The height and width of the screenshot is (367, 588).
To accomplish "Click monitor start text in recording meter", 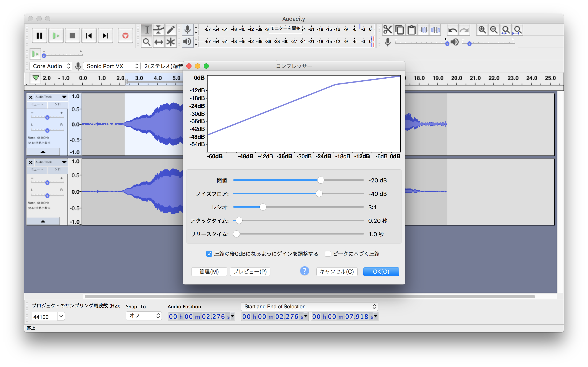I will (285, 28).
